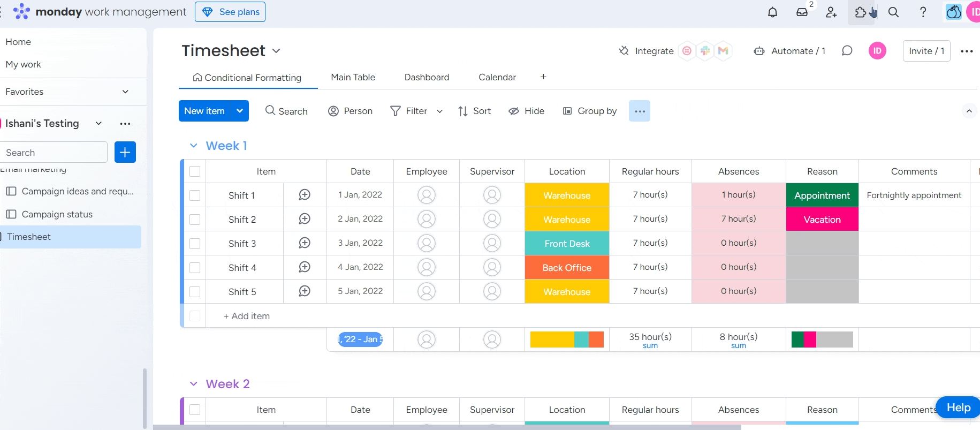The image size is (980, 430).
Task: Click the Slack integration icon
Action: 705,51
